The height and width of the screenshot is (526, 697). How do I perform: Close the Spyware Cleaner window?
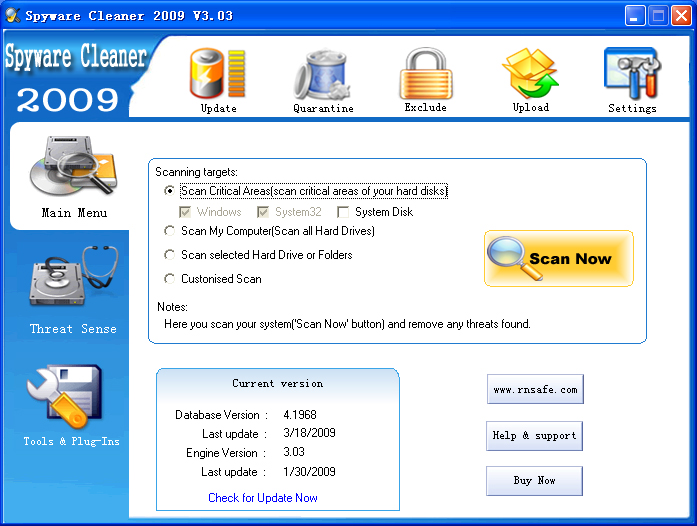click(682, 16)
